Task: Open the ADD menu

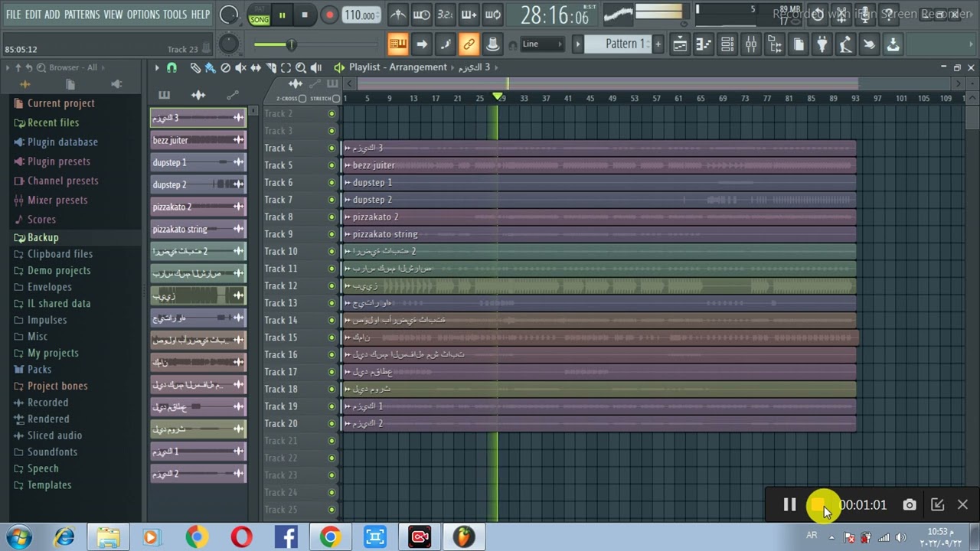Action: point(52,15)
